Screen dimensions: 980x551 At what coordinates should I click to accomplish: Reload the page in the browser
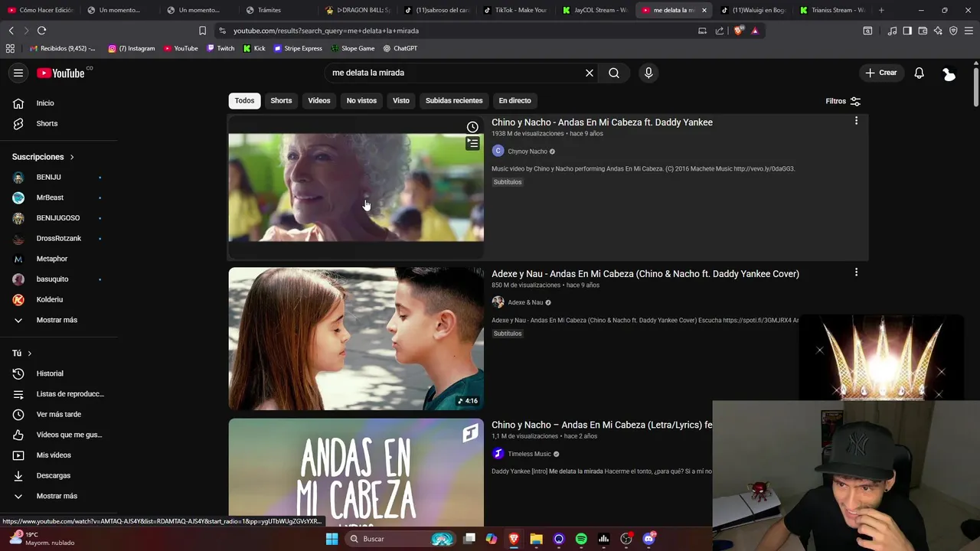41,31
